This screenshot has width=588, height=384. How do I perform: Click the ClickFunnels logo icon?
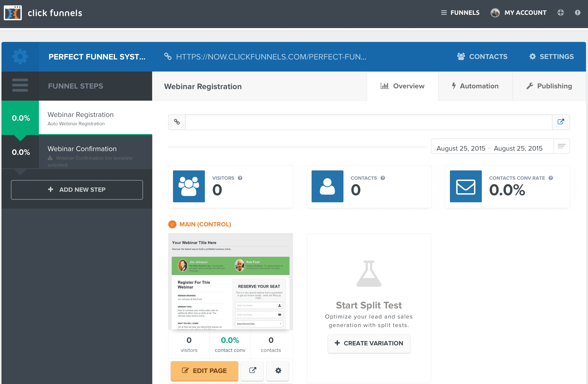(x=13, y=13)
